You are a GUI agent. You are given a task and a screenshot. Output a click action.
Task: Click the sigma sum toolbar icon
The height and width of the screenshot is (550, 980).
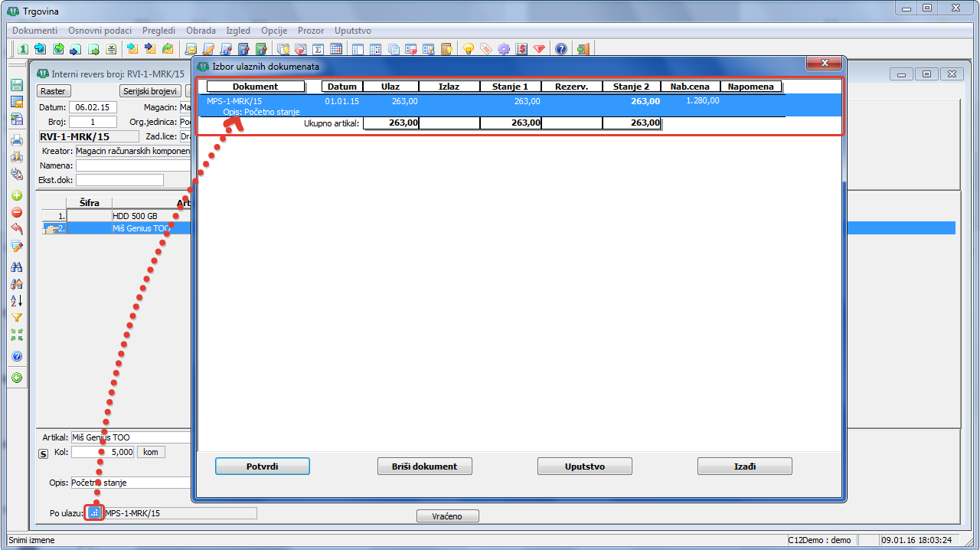(x=318, y=49)
